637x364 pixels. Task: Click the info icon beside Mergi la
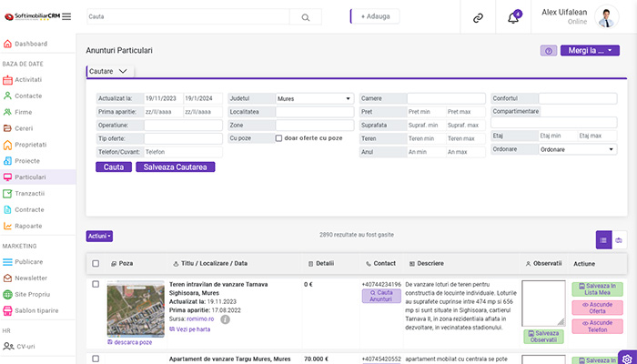549,51
